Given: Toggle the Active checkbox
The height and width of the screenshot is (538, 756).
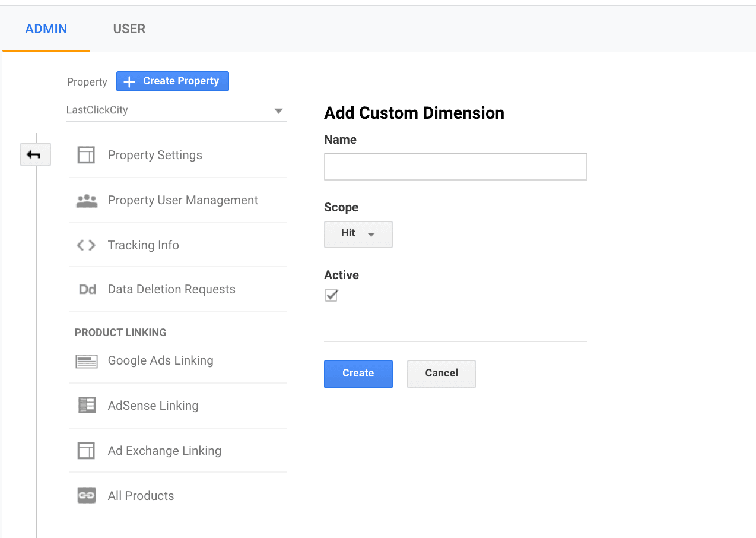Looking at the screenshot, I should click(331, 295).
